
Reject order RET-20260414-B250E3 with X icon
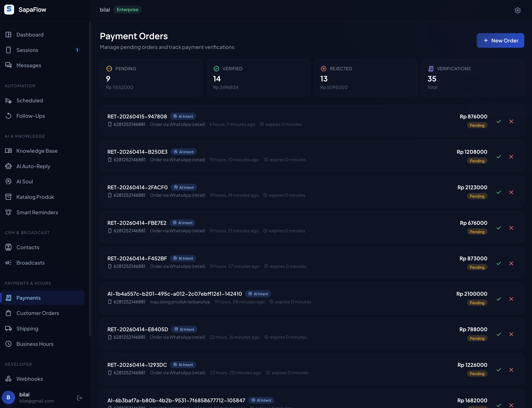pyautogui.click(x=511, y=157)
